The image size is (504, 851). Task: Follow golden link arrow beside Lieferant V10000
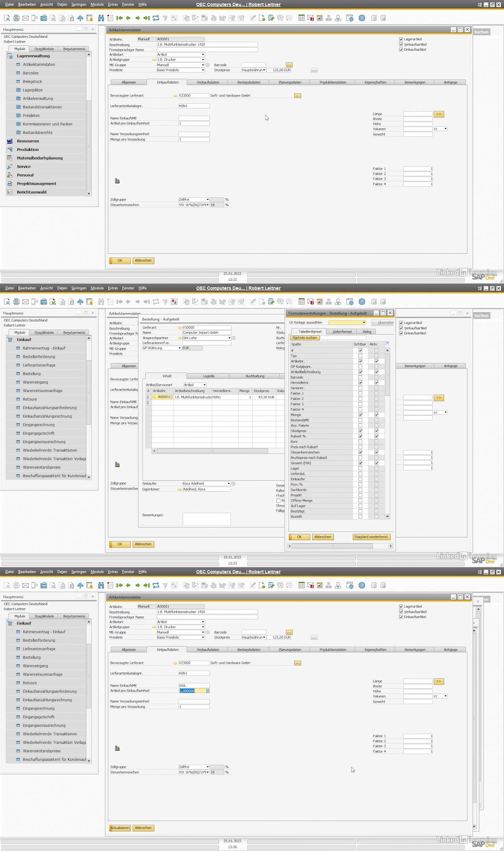180,327
